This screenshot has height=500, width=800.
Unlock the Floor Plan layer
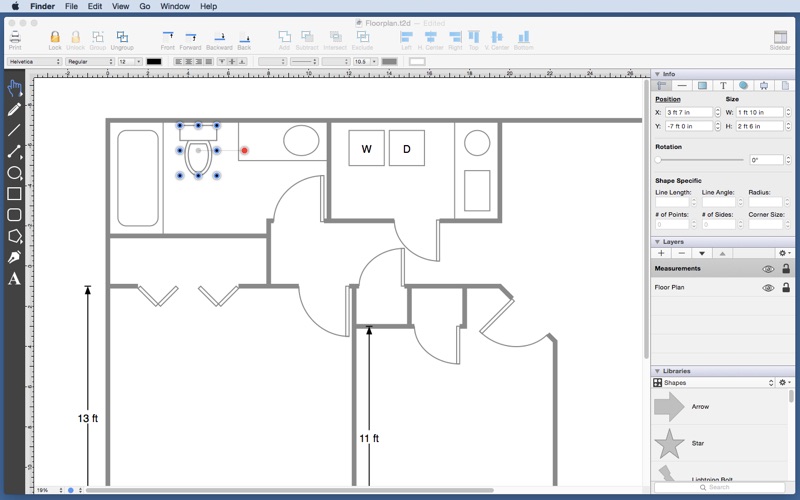786,288
